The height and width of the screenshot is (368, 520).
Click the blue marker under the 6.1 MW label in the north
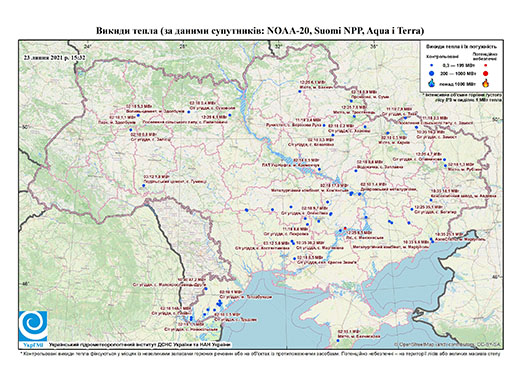(299, 90)
